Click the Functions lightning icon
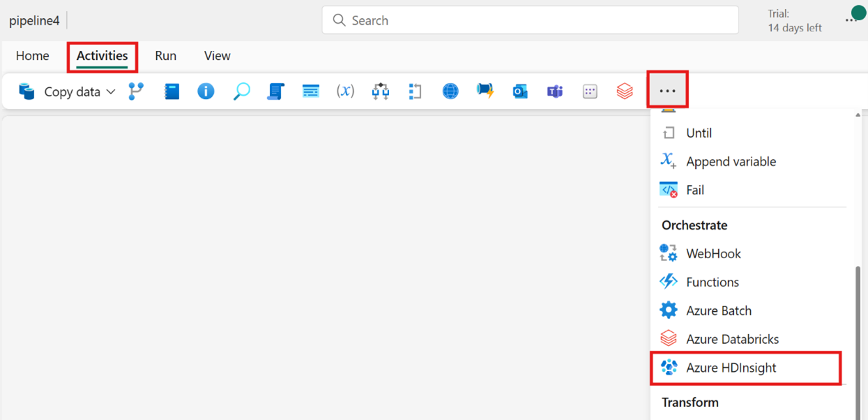The width and height of the screenshot is (868, 420). 669,282
